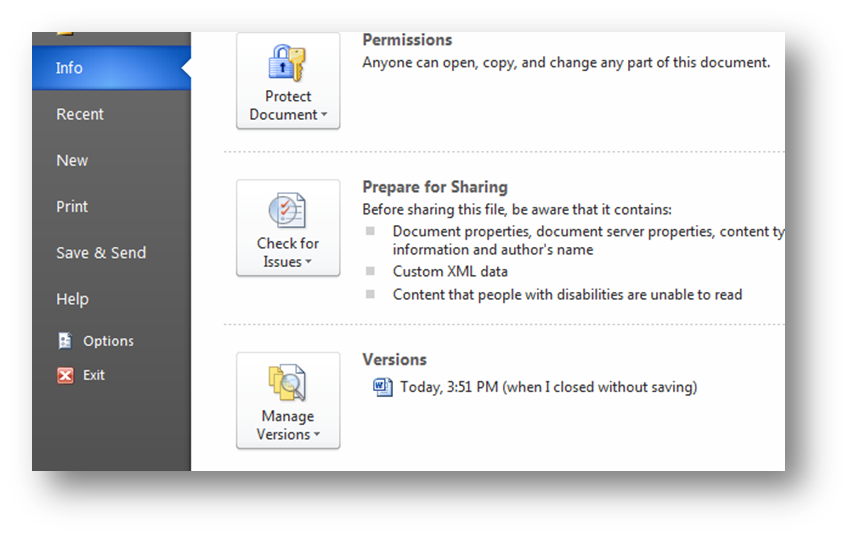Click the Word document icon under Versions
The width and height of the screenshot is (850, 536).
pyautogui.click(x=383, y=387)
